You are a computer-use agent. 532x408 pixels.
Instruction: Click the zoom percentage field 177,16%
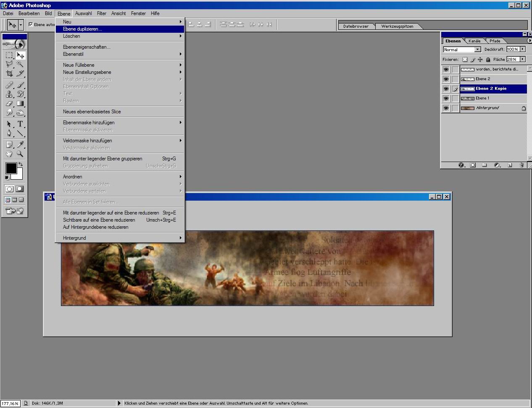point(10,403)
